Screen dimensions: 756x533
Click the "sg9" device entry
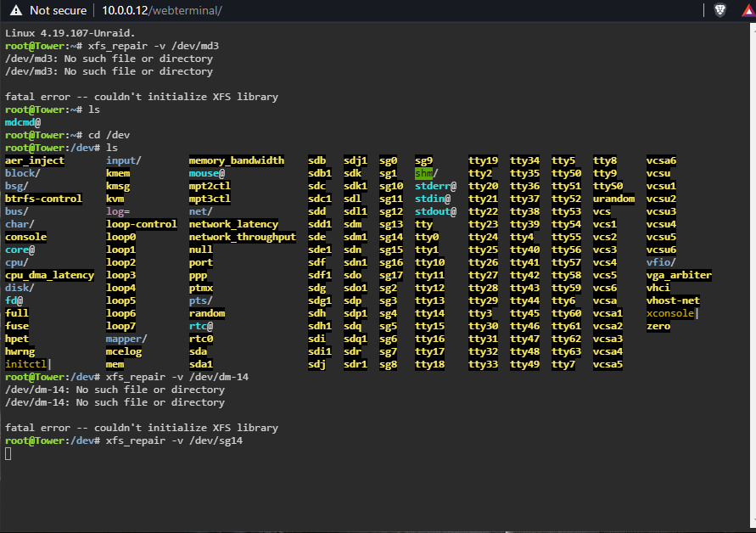coord(423,160)
